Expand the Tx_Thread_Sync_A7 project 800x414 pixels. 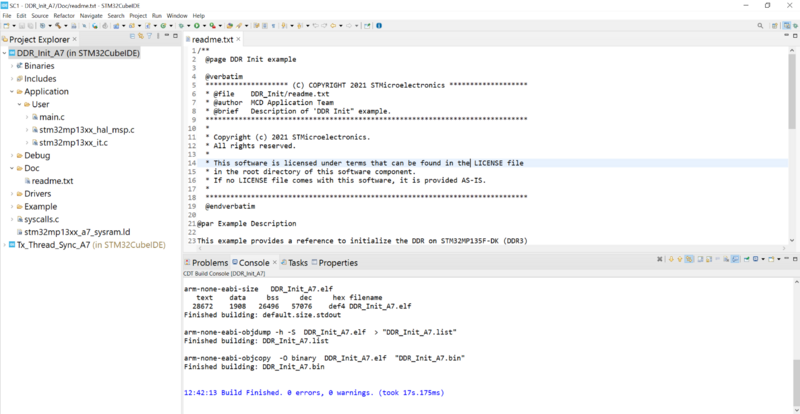tap(4, 245)
